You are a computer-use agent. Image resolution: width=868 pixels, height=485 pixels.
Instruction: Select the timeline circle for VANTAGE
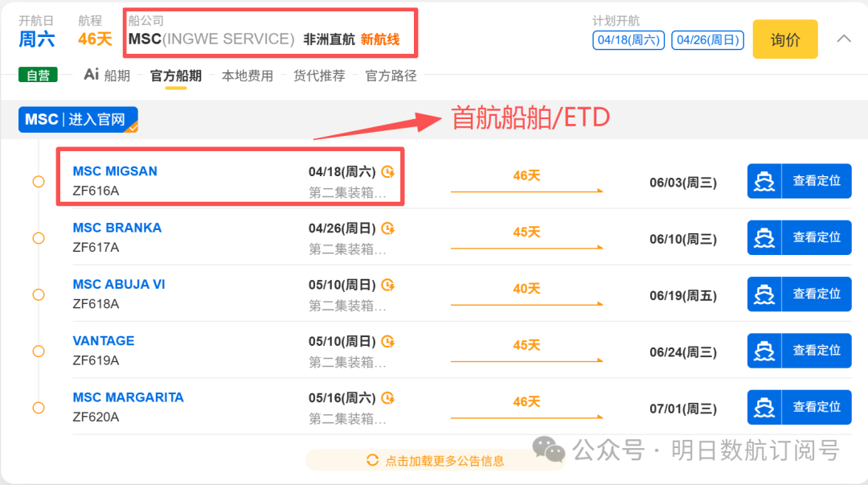(x=39, y=351)
